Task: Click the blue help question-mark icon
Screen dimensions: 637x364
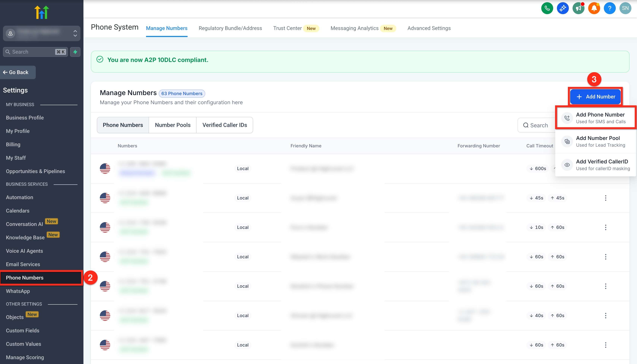Action: coord(609,8)
